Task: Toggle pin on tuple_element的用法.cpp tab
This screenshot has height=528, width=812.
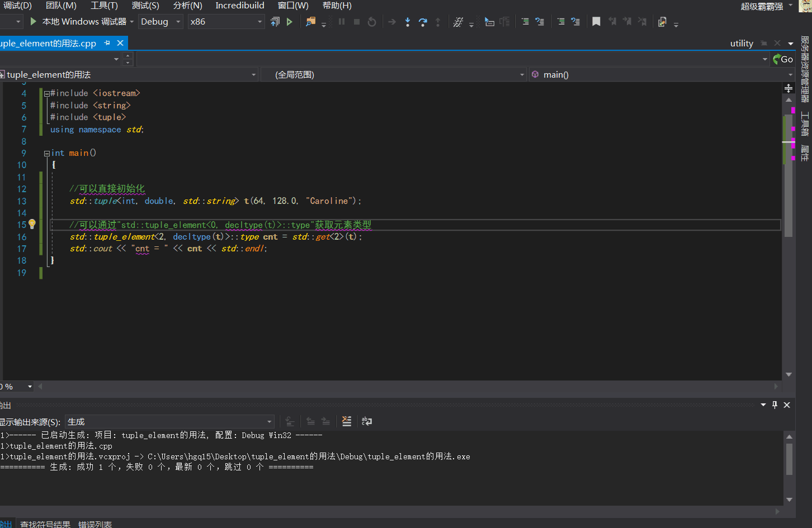Action: click(x=107, y=43)
